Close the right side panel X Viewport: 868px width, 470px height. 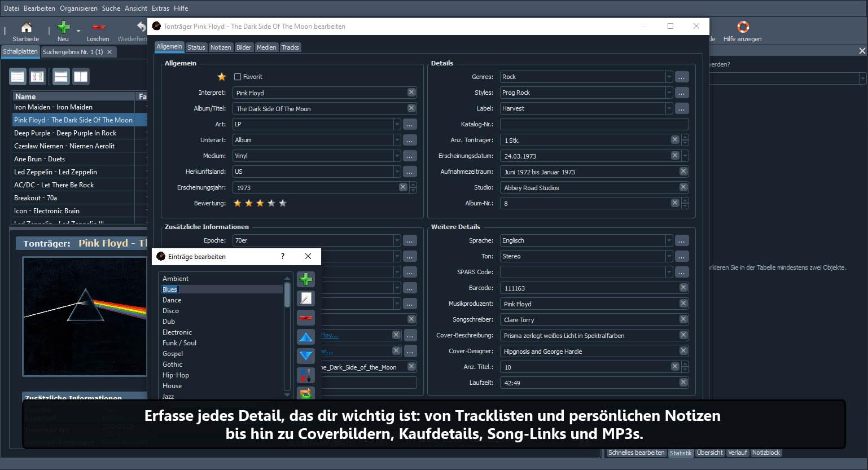[862, 51]
